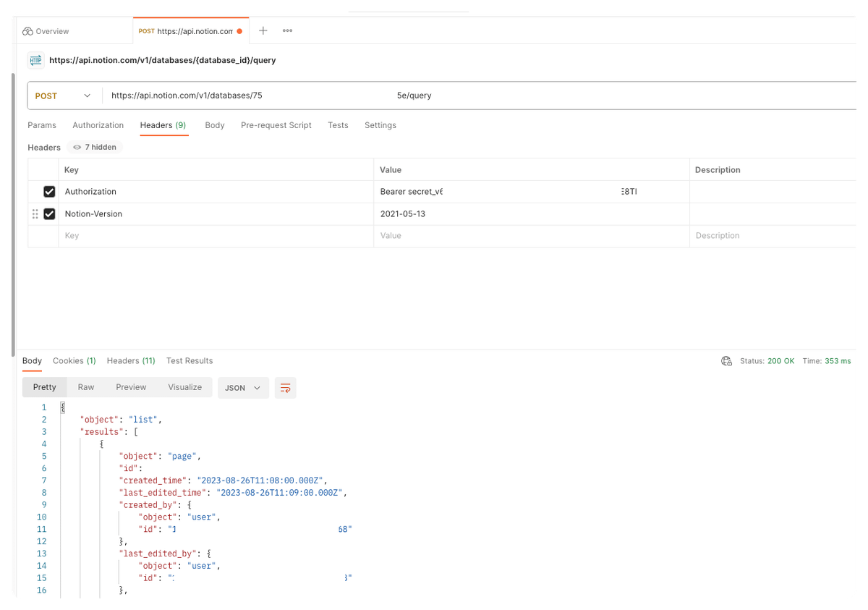Reveal the 7 hidden headers
Screen dimensions: 868x610
click(94, 147)
